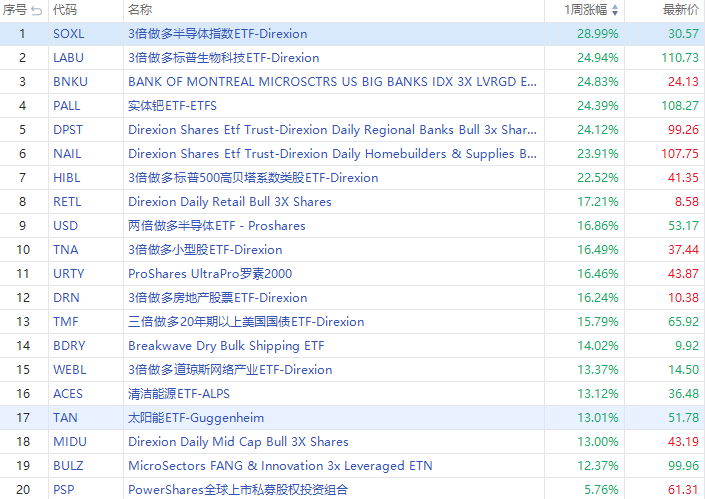Open 三倍做多20年期以上美国国债ETF name
The height and width of the screenshot is (499, 705).
[246, 322]
